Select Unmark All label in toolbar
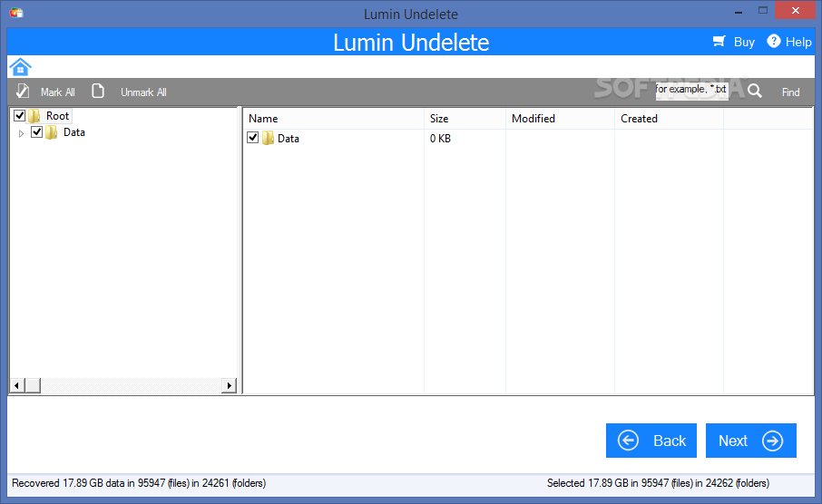822x504 pixels. (x=143, y=92)
